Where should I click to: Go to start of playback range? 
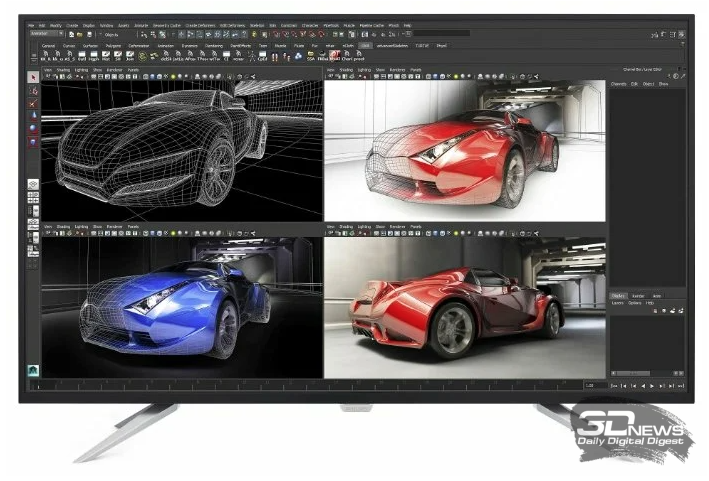tap(614, 386)
